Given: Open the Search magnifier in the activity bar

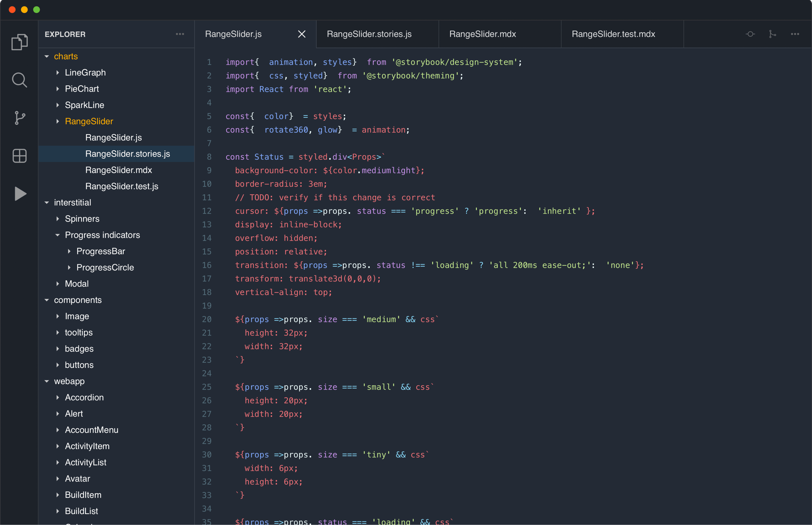Looking at the screenshot, I should point(19,80).
